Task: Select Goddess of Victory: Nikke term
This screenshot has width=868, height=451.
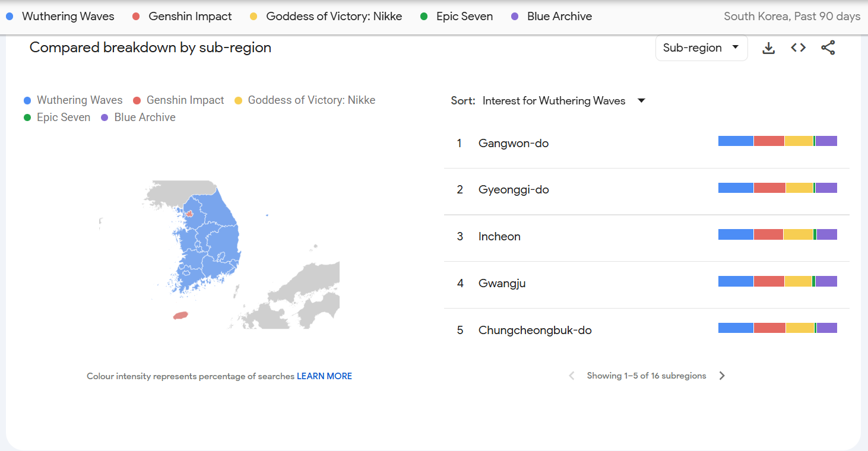Action: coord(334,17)
